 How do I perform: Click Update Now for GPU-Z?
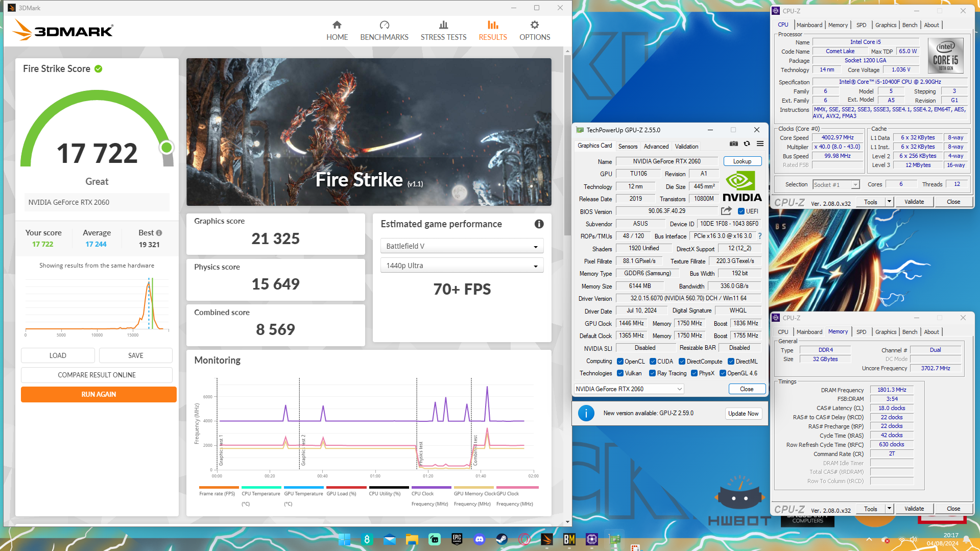pyautogui.click(x=743, y=414)
